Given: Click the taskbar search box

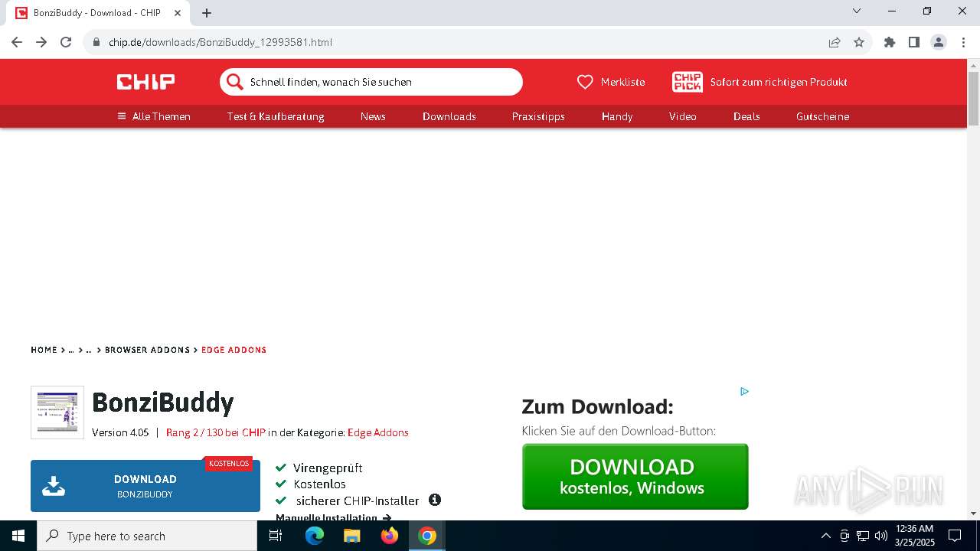Looking at the screenshot, I should pyautogui.click(x=147, y=536).
